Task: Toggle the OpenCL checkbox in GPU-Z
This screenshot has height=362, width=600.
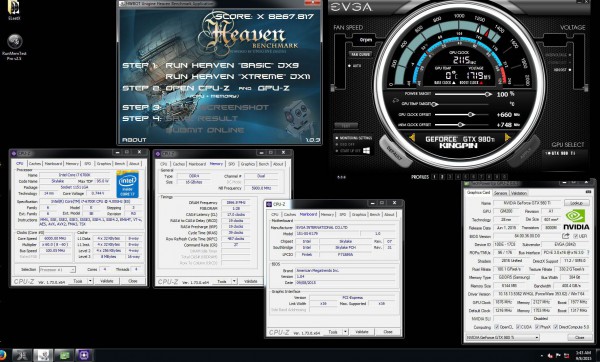Action: (x=496, y=327)
